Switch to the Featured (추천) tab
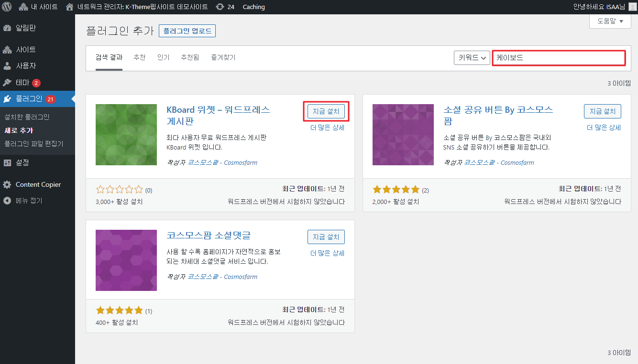Screen dimensions: 638x364 [x=140, y=57]
